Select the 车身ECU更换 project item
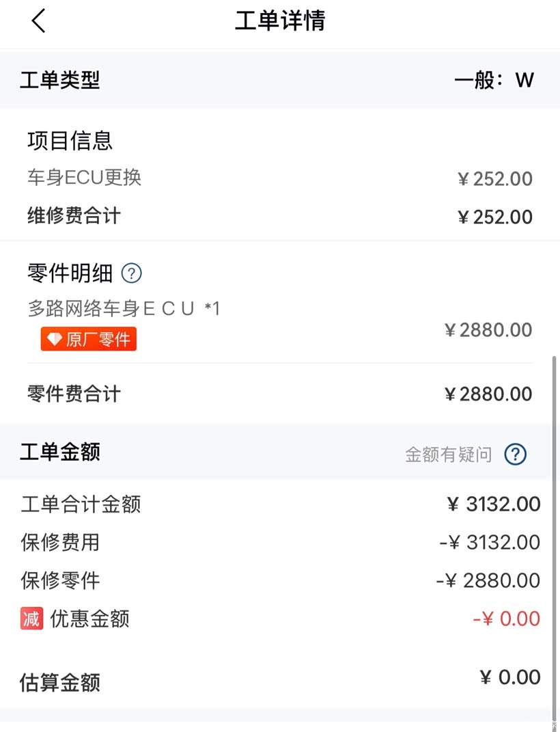Viewport: 560px width, 732px height. 85,178
